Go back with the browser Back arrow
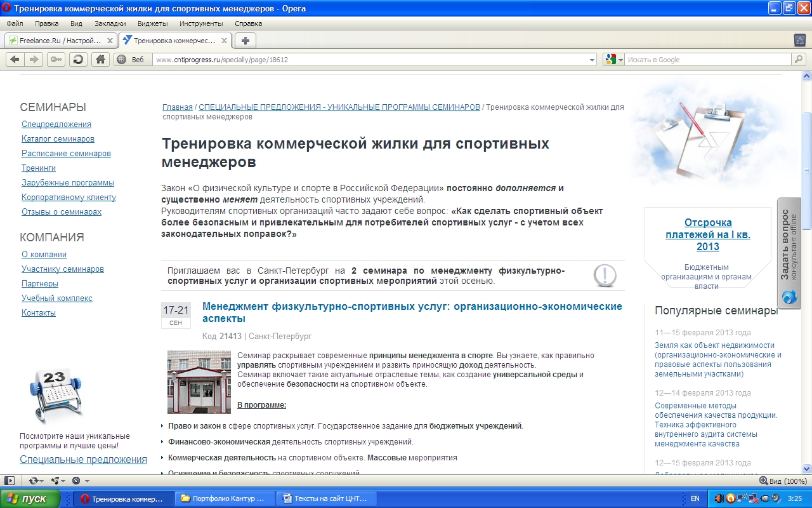This screenshot has height=508, width=812. point(15,59)
